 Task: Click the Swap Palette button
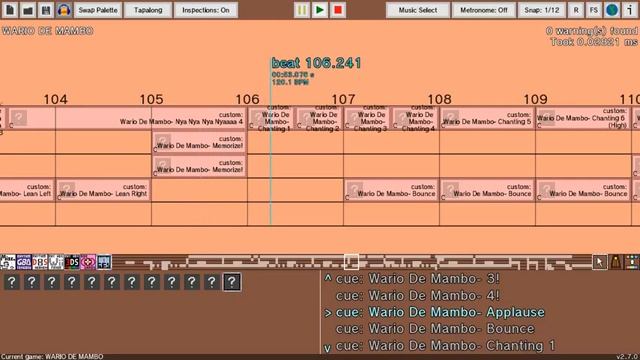pyautogui.click(x=98, y=10)
